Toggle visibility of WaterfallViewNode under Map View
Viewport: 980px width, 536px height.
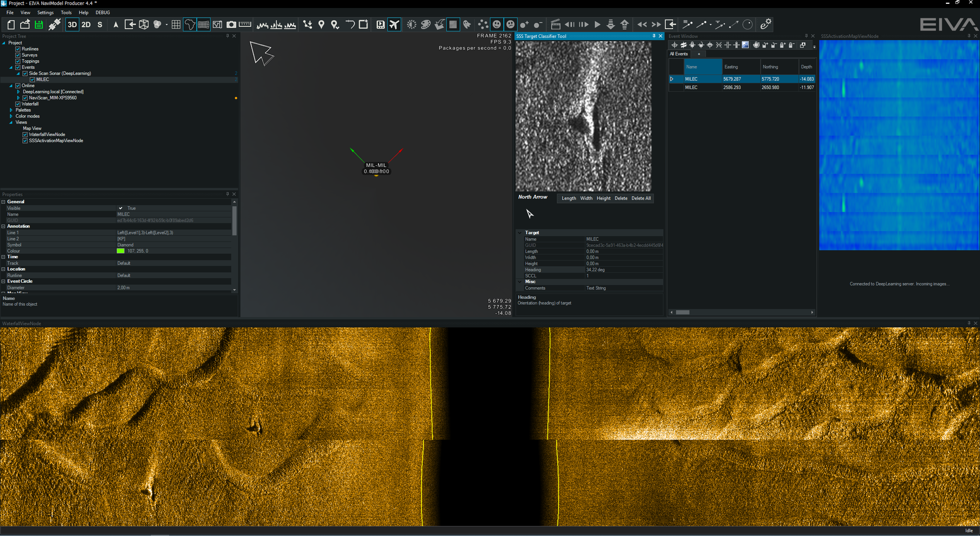(x=25, y=134)
